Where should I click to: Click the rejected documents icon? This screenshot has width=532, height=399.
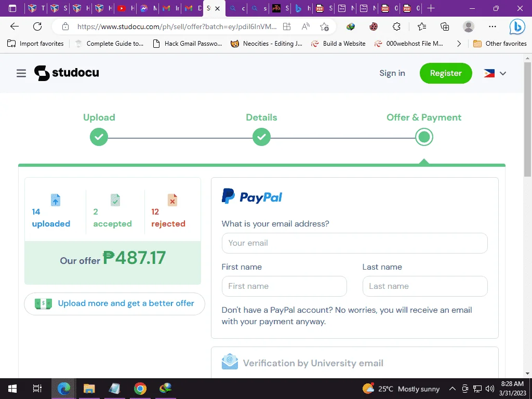point(172,200)
